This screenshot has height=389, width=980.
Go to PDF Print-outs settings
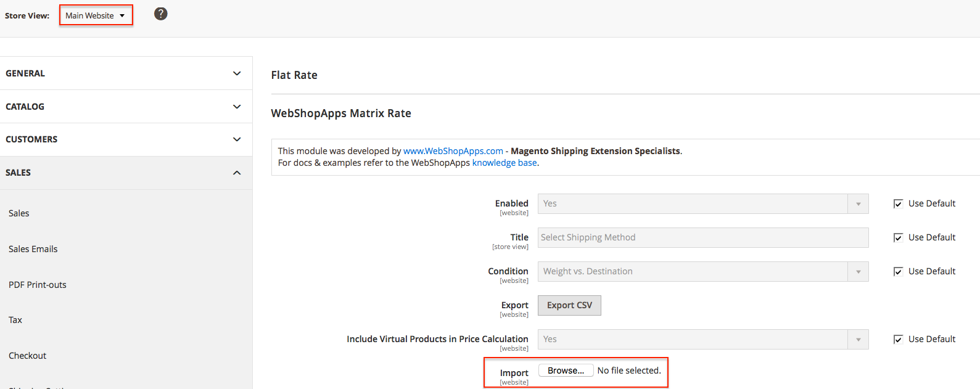[x=38, y=285]
